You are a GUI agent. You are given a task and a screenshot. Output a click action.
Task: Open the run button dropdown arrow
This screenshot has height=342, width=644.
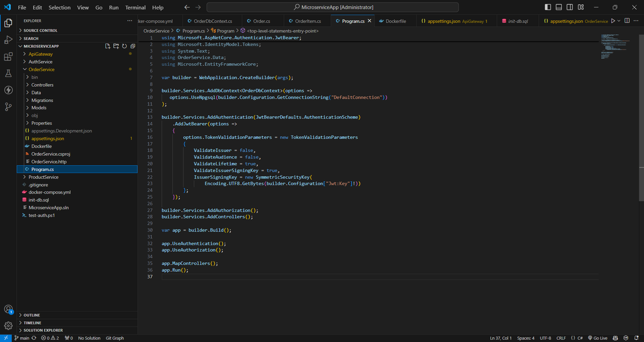coord(619,21)
